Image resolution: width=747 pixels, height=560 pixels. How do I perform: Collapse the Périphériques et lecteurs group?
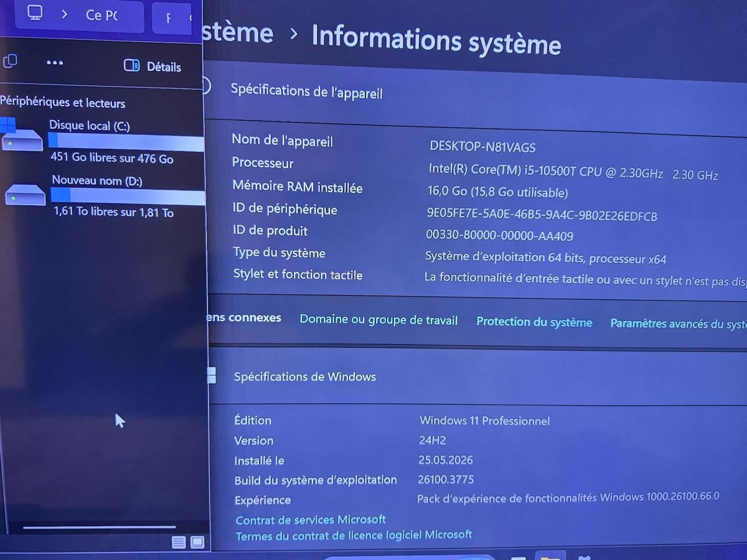coord(62,103)
